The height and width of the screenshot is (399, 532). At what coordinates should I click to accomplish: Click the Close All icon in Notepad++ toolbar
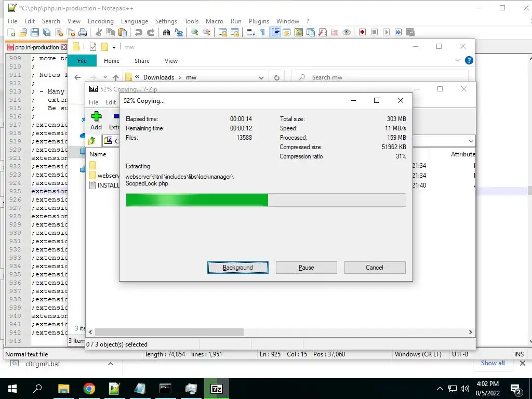coord(71,32)
